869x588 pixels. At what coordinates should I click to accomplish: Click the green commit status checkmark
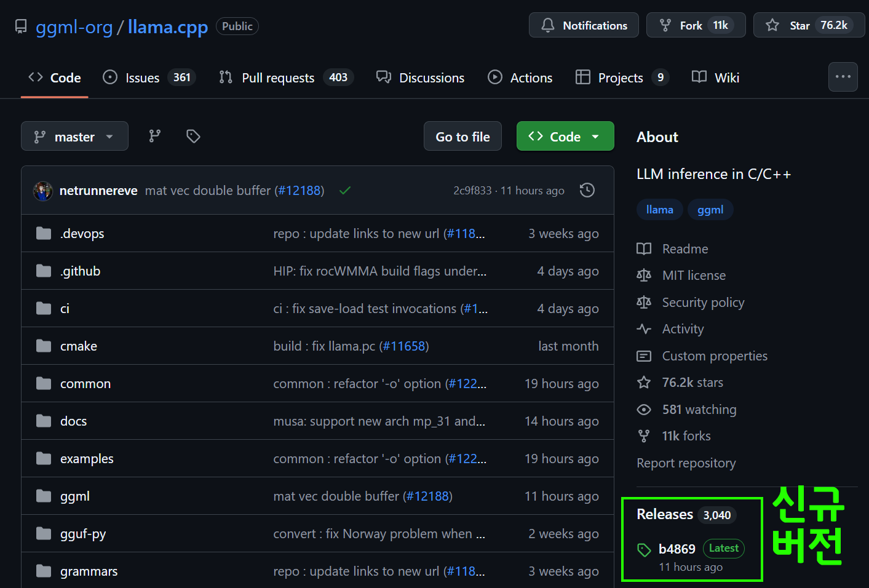345,191
